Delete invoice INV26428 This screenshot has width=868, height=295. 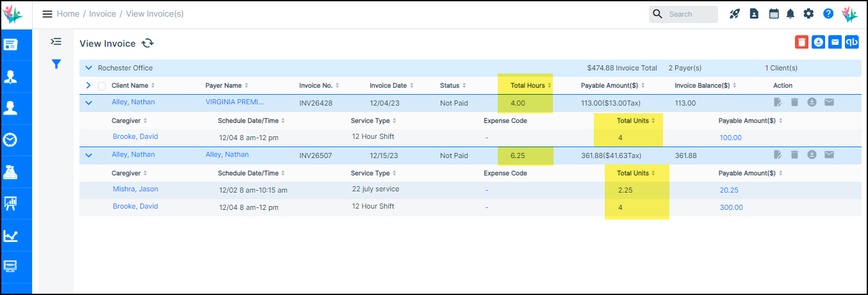tap(794, 102)
